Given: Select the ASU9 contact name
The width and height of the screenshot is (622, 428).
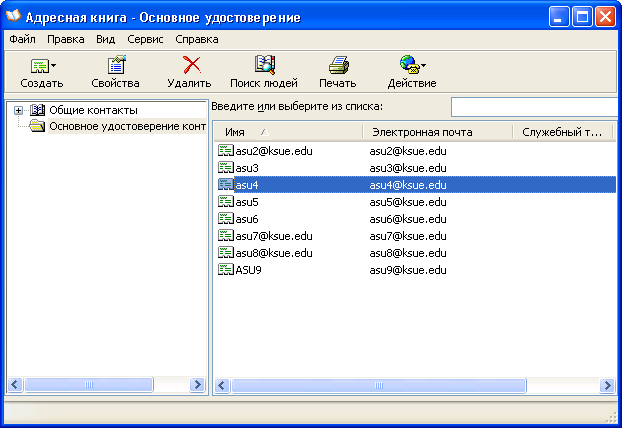Looking at the screenshot, I should 248,270.
